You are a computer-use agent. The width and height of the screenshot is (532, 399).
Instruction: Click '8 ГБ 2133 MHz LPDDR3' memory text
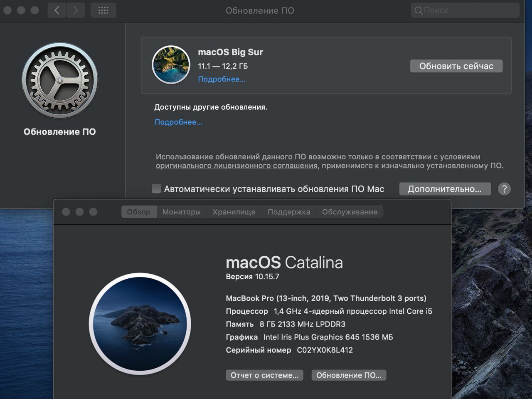(x=302, y=324)
